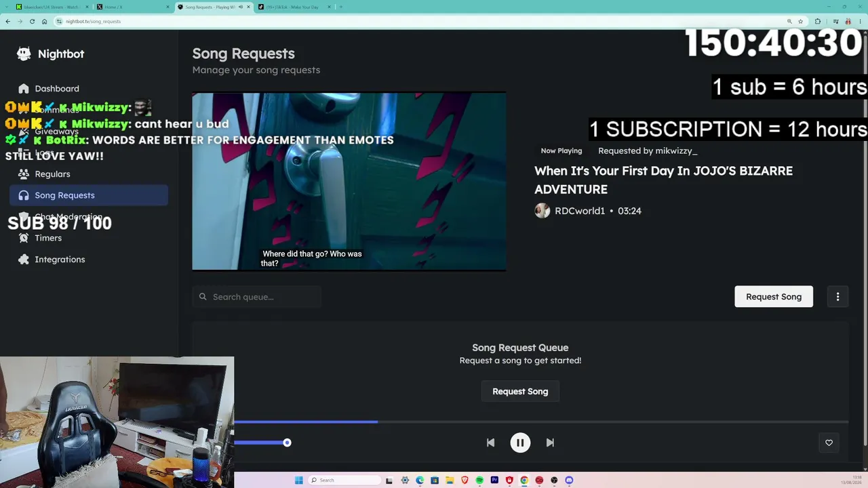Pause the currently playing song
This screenshot has height=488, width=868.
pyautogui.click(x=520, y=443)
